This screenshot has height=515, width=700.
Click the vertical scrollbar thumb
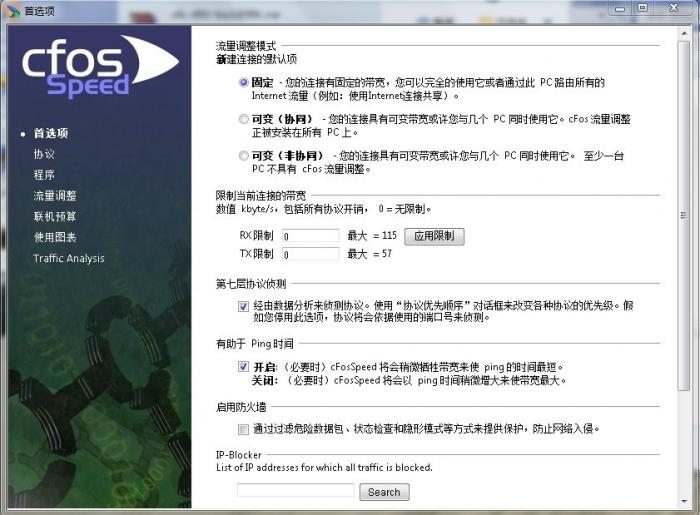point(683,216)
